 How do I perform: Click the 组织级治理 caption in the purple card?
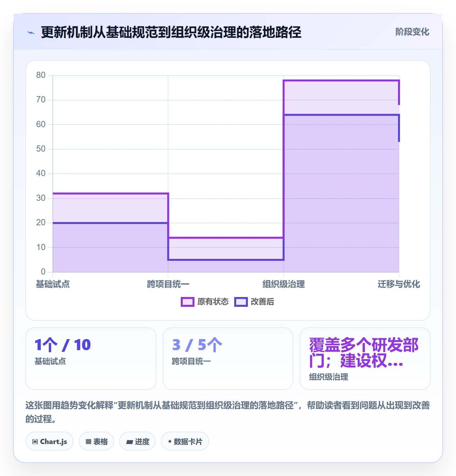tap(329, 377)
